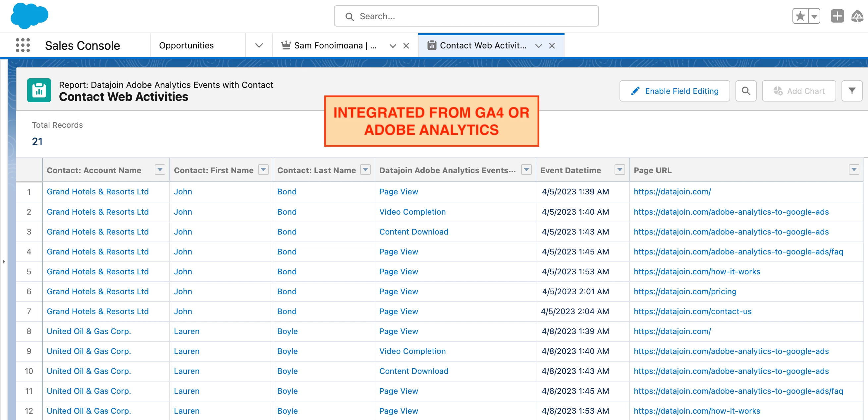Close the Contact Web Activities tab
The image size is (868, 420).
pyautogui.click(x=552, y=45)
